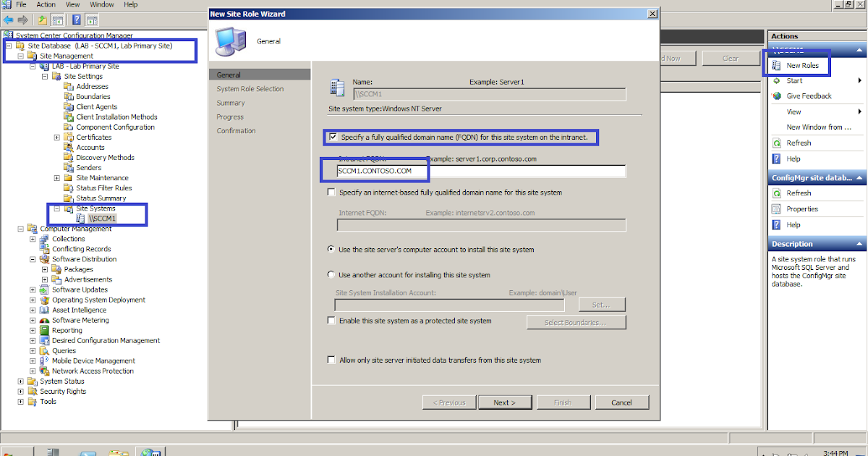
Task: Click the up one level folder toolbar icon
Action: coord(42,20)
